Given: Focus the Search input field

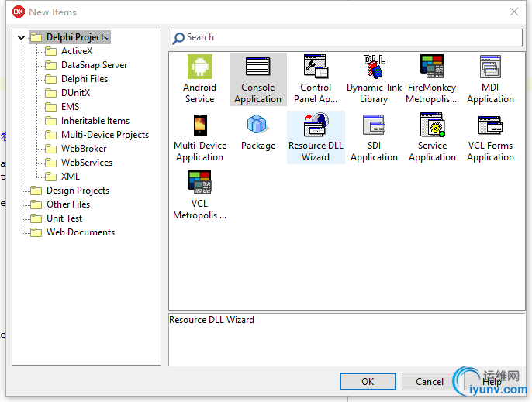Looking at the screenshot, I should (347, 37).
